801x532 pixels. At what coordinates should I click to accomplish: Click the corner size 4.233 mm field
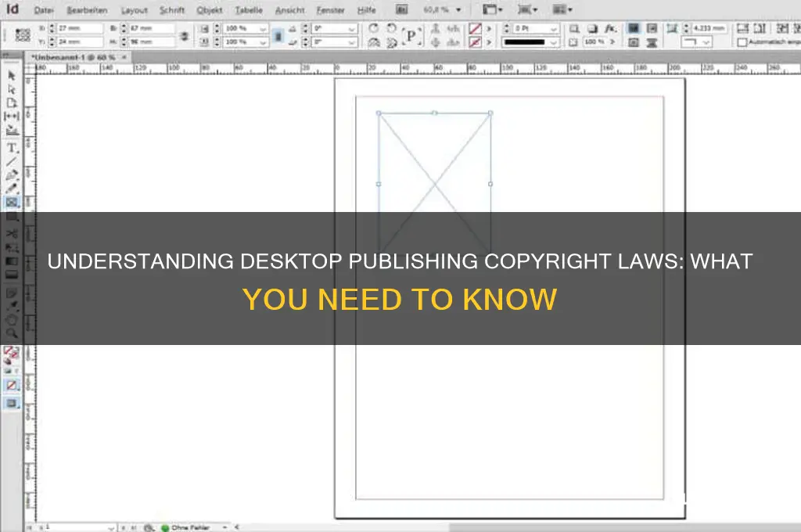coord(709,29)
